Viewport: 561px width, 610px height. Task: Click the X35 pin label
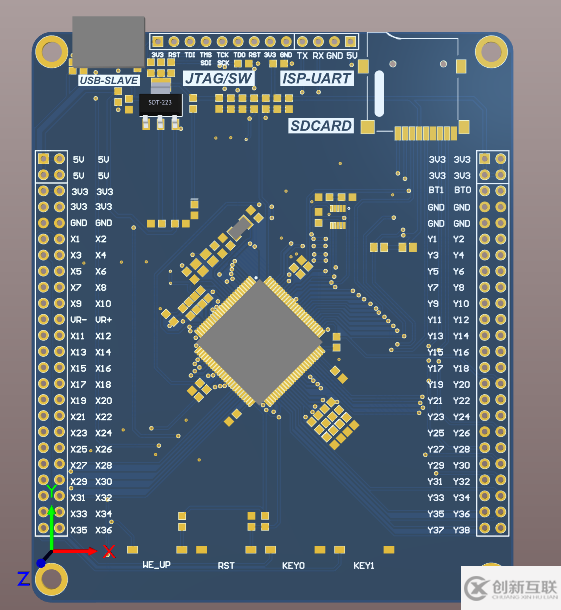[78, 530]
